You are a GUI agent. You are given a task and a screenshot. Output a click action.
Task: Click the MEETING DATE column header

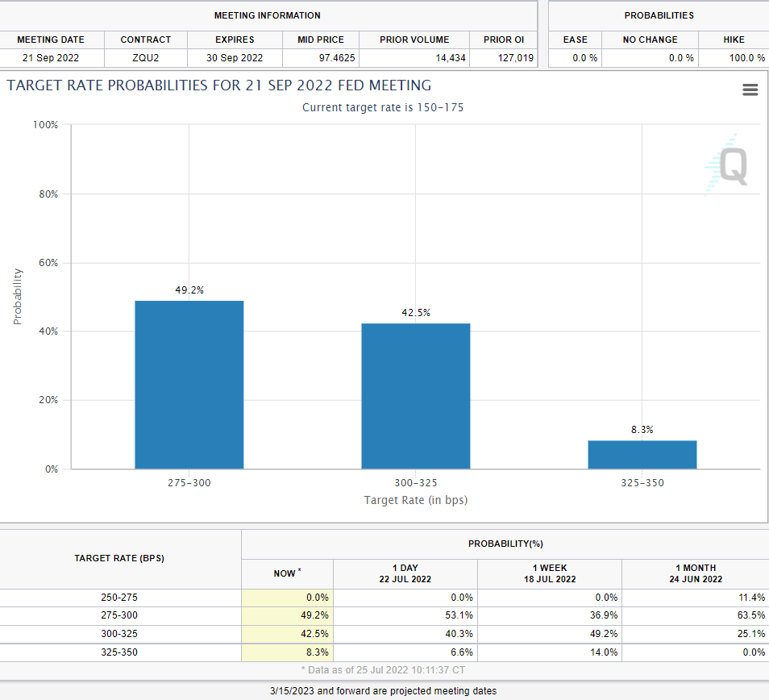(50, 40)
